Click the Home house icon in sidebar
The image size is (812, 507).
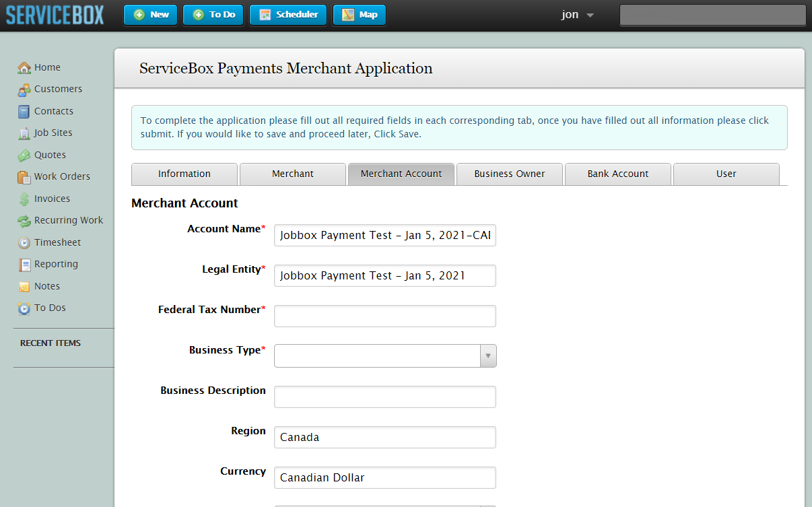[24, 68]
